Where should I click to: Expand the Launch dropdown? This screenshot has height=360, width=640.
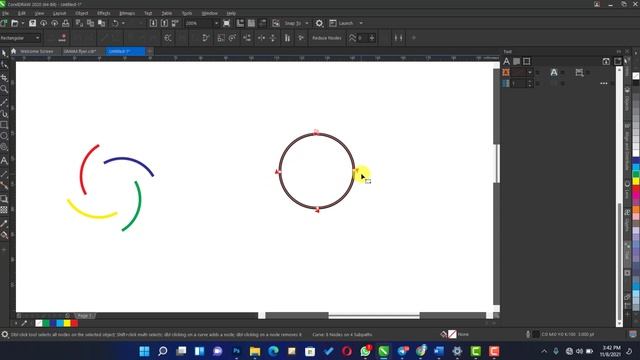pyautogui.click(x=361, y=23)
